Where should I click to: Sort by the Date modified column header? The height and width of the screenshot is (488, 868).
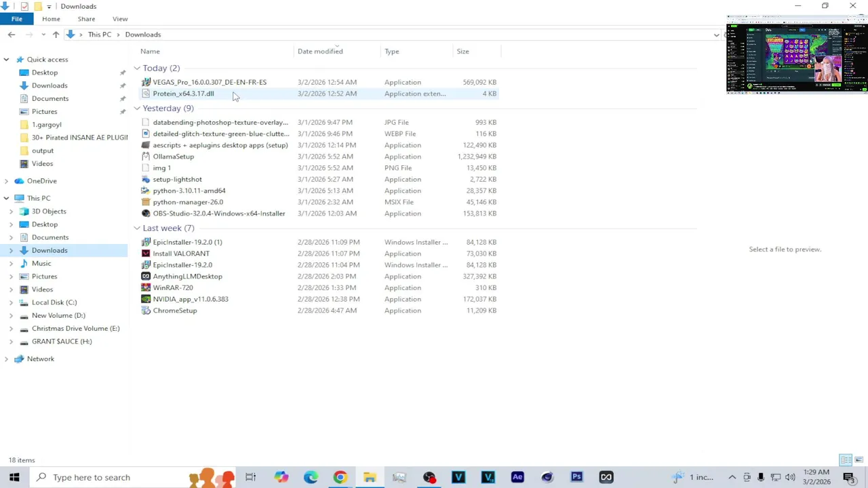point(320,52)
